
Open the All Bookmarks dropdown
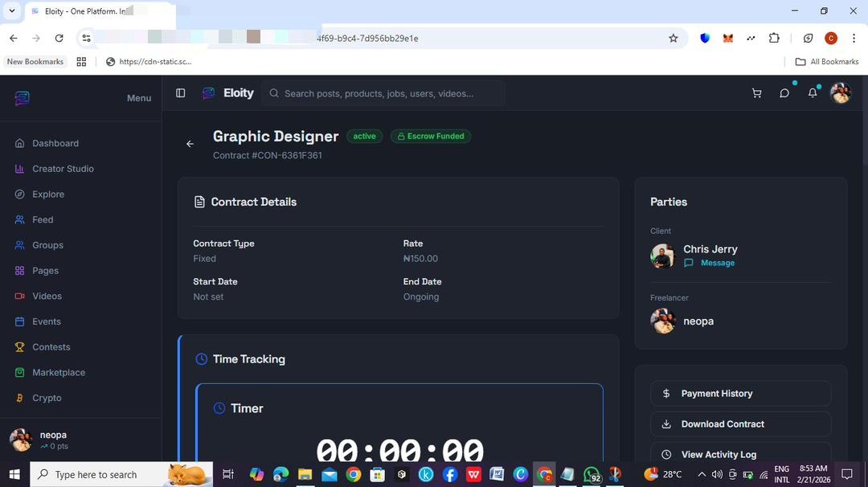point(826,61)
